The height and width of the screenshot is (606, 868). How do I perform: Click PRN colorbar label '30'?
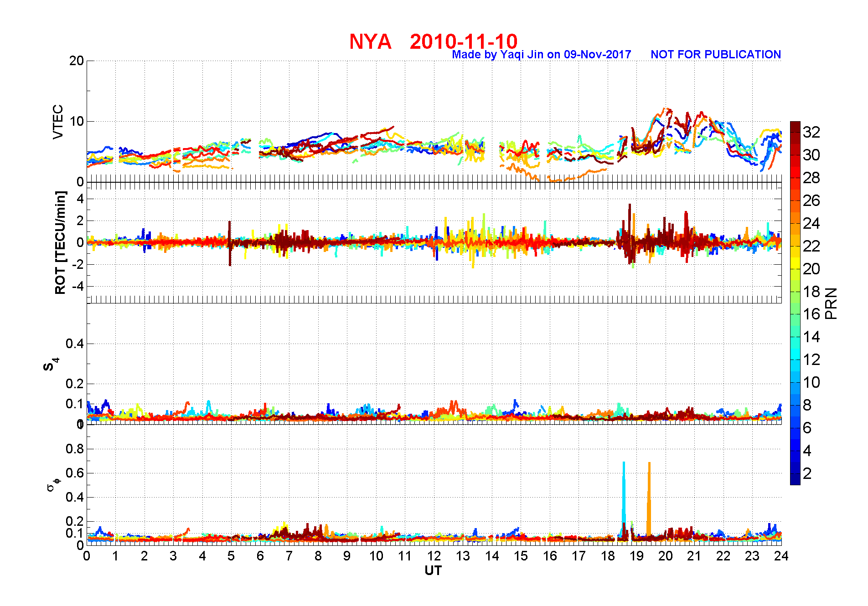811,155
